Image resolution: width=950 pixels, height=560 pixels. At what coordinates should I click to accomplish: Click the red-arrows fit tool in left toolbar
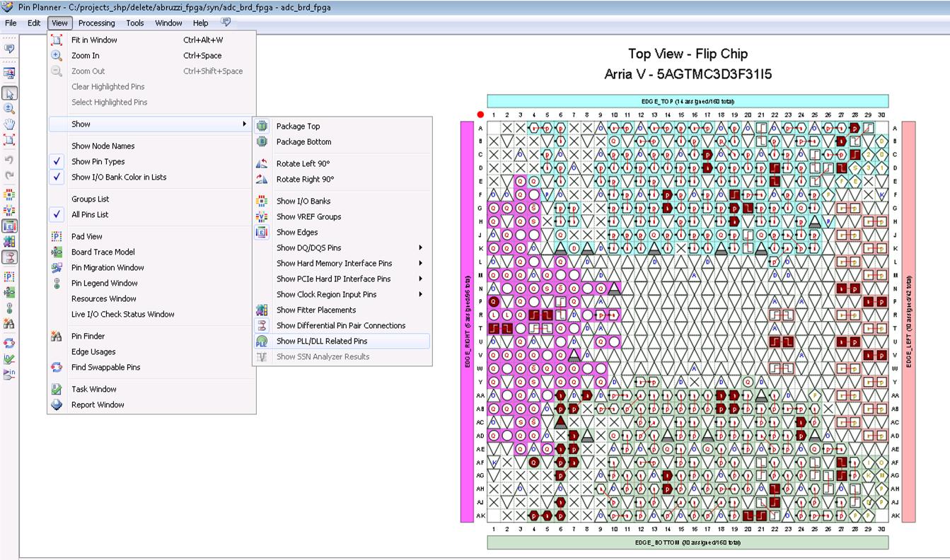[x=9, y=139]
